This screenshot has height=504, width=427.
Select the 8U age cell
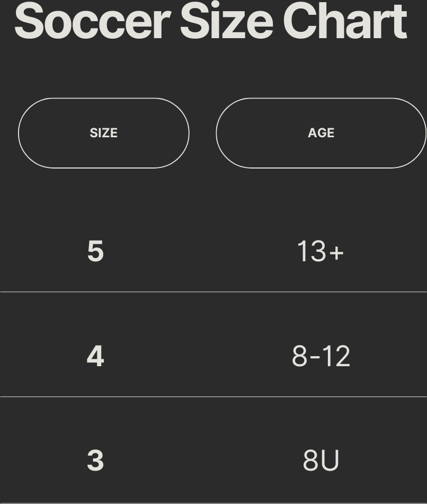point(321,460)
